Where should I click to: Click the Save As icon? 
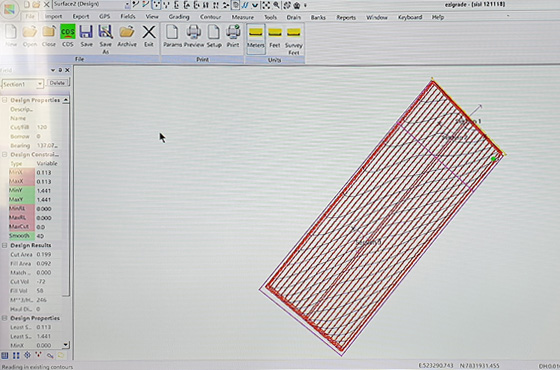(x=105, y=32)
